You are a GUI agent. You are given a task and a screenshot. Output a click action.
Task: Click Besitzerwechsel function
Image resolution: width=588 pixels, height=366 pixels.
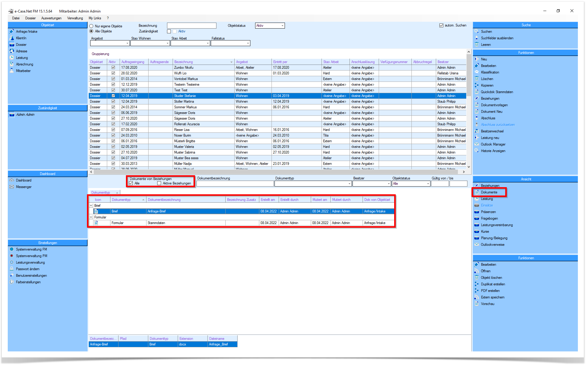click(x=492, y=131)
